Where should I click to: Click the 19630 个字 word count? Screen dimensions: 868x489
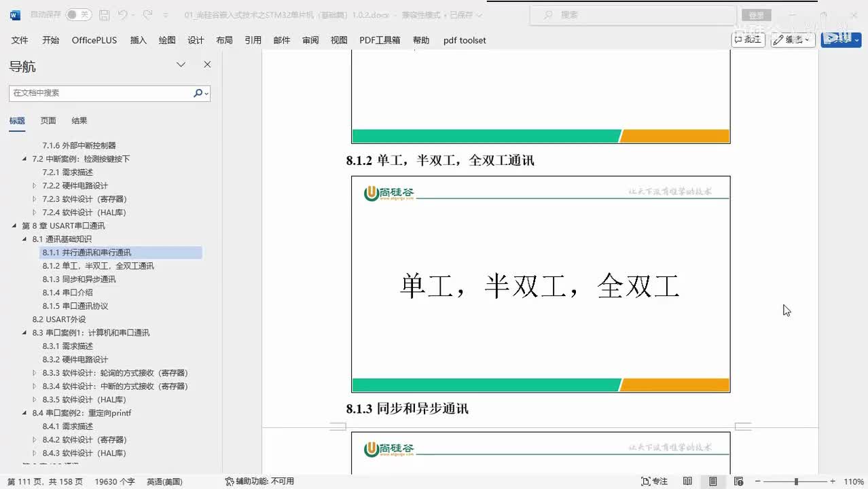click(115, 481)
